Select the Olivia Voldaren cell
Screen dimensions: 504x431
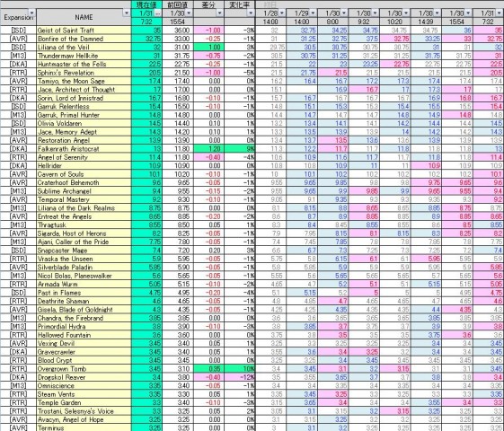click(84, 123)
